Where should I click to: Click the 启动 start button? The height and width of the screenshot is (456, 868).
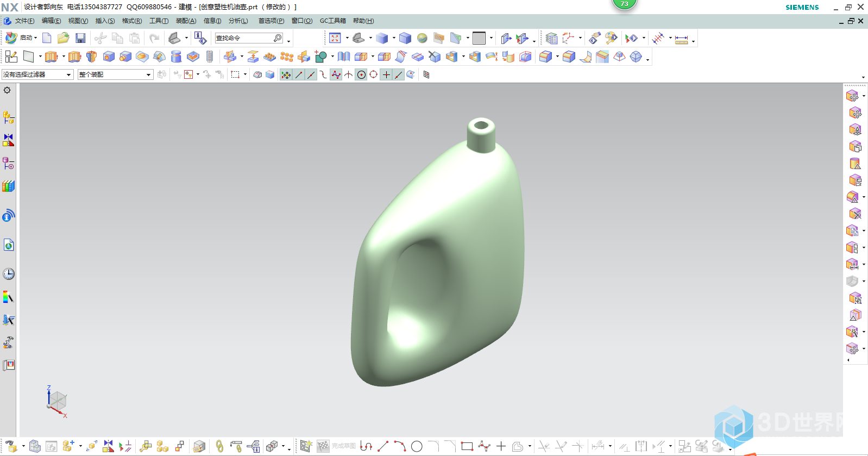pos(20,38)
